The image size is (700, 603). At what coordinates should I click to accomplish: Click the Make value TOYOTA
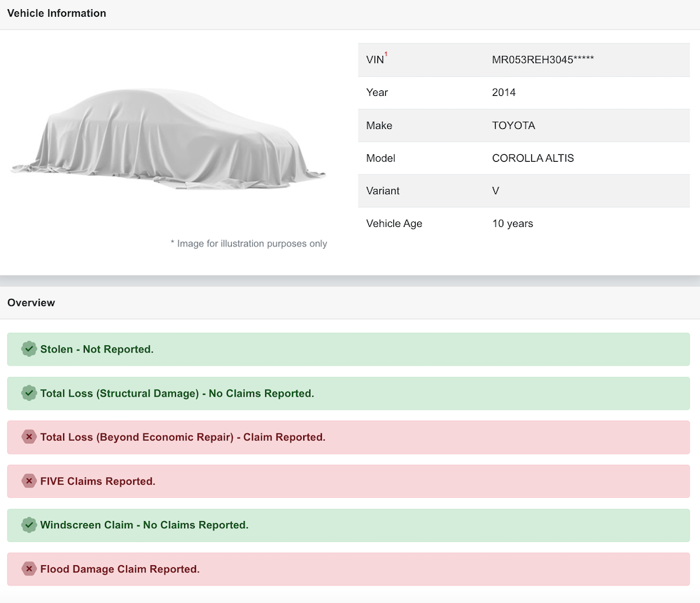(x=513, y=125)
